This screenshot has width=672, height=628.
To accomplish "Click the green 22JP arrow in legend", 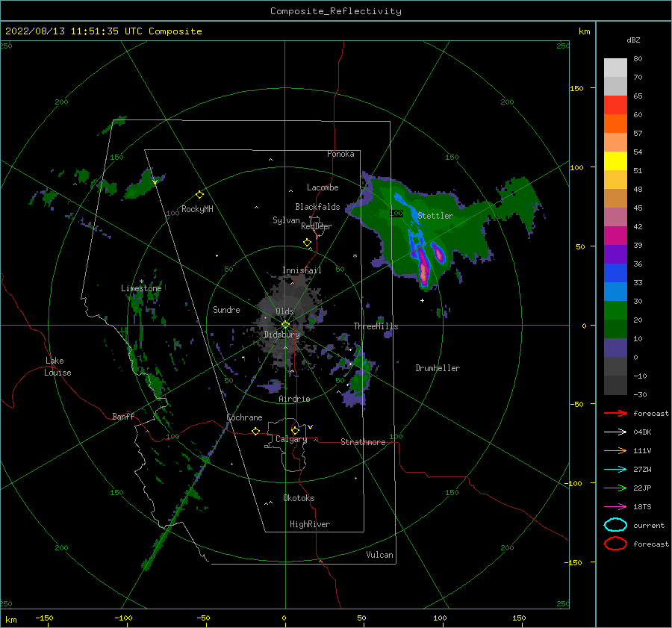I will [615, 488].
